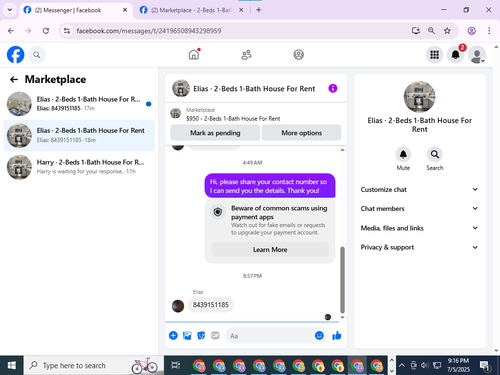This screenshot has height=375, width=500.
Task: Open emoji picker in message box
Action: (x=319, y=335)
